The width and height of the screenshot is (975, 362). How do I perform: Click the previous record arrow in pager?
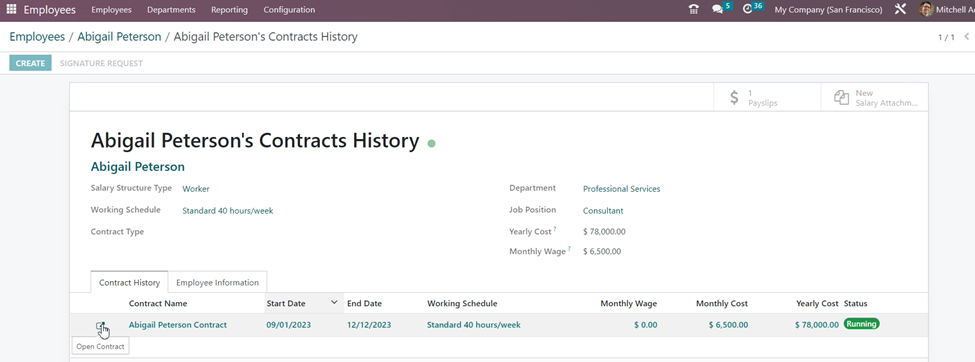point(966,37)
